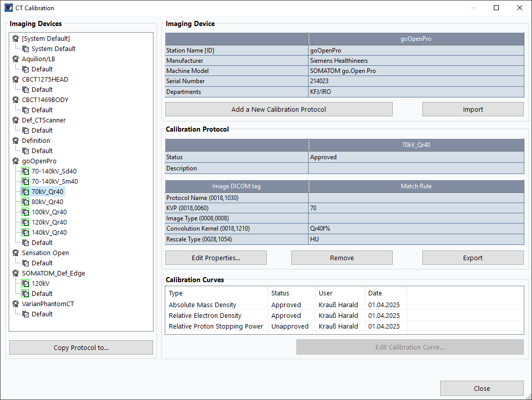Click the HU rescale type value
This screenshot has height=400, width=532.
(416, 239)
